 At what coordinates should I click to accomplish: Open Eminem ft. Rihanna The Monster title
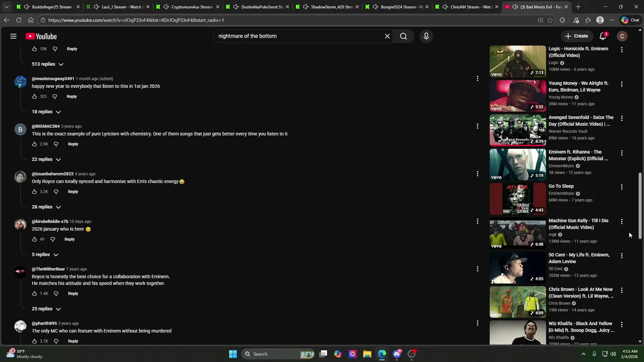pos(578,155)
